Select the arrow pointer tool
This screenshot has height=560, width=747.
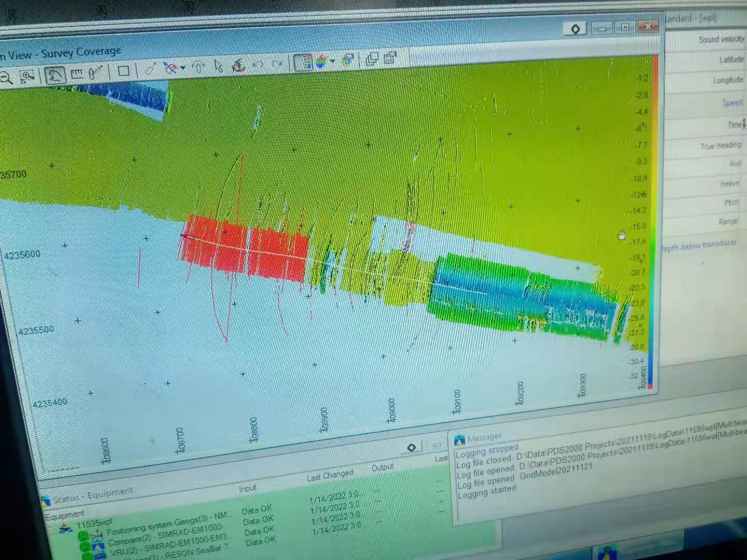tap(219, 65)
